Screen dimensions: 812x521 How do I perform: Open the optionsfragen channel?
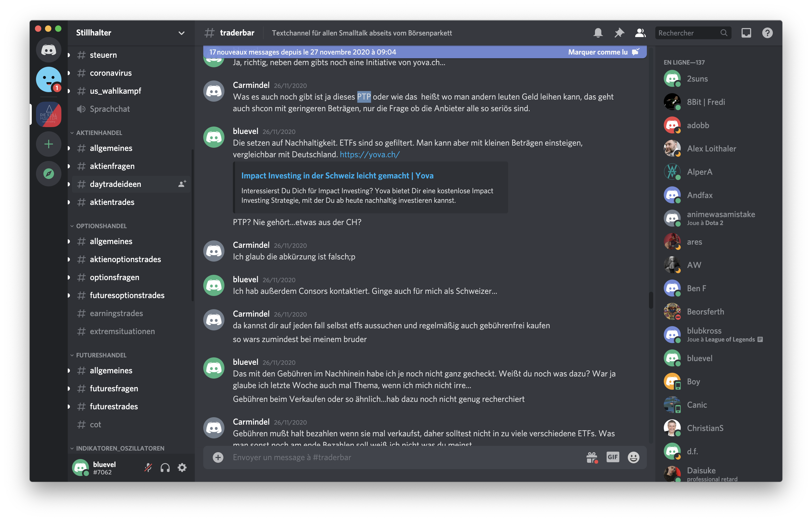coord(114,277)
